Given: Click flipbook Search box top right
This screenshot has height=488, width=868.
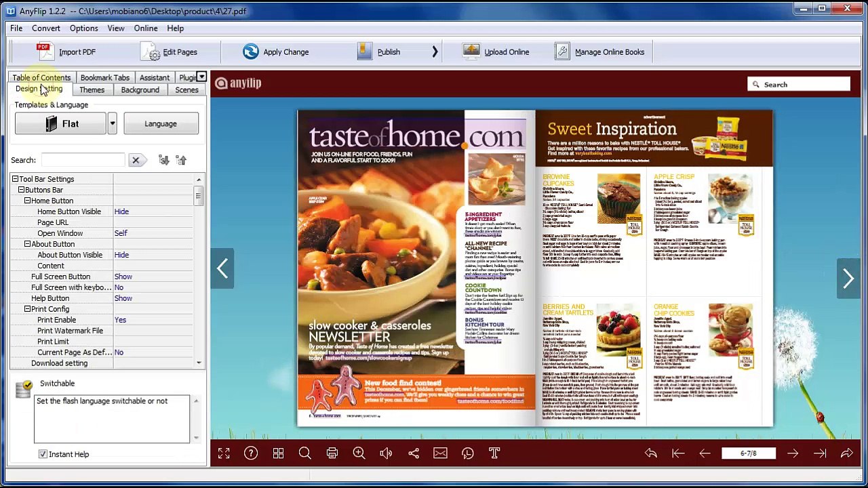Looking at the screenshot, I should click(x=799, y=84).
